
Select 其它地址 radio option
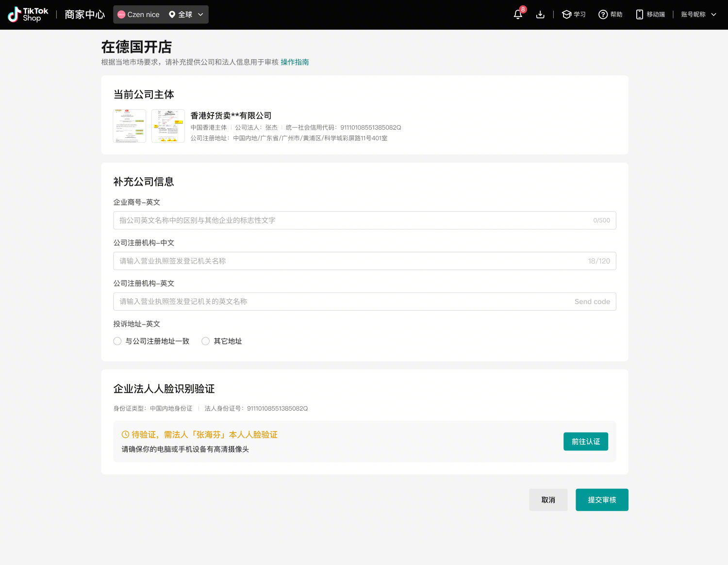click(x=206, y=341)
